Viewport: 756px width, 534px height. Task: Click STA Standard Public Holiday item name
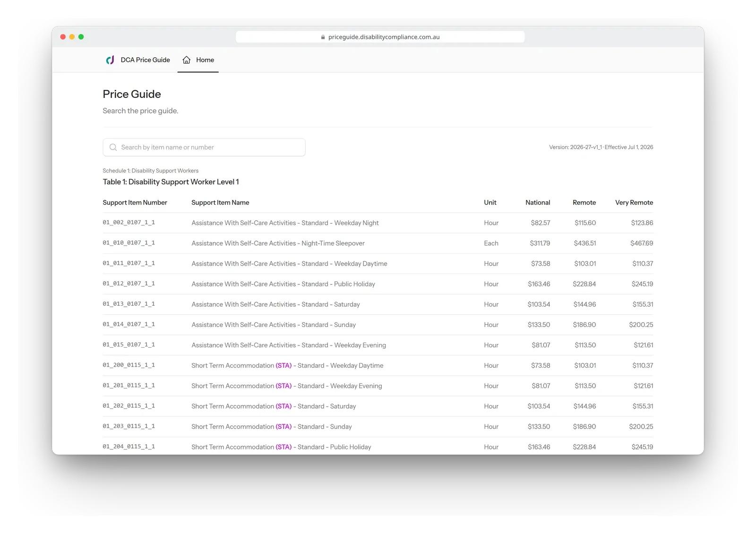pyautogui.click(x=281, y=447)
